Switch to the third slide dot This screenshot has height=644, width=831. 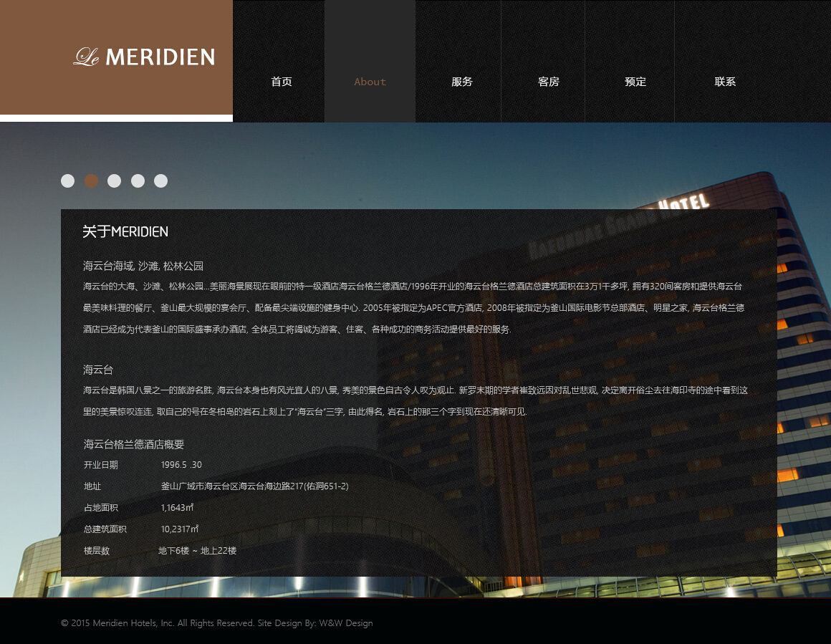tap(114, 181)
